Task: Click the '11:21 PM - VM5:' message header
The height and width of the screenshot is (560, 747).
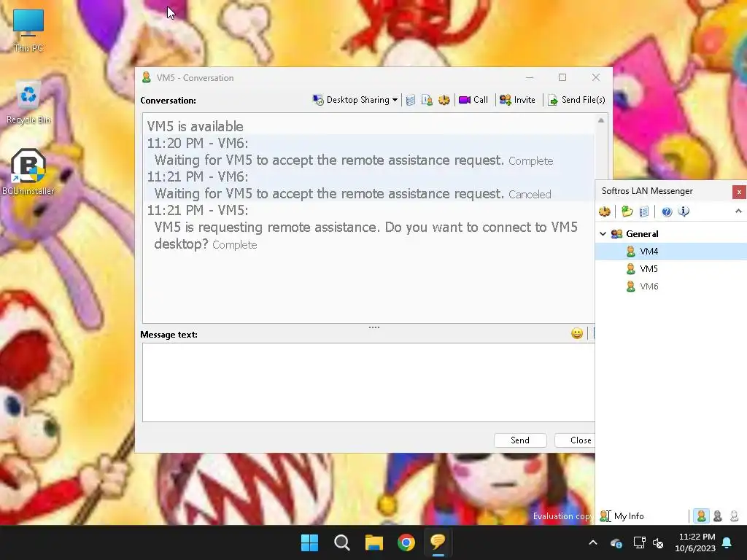Action: coord(198,210)
